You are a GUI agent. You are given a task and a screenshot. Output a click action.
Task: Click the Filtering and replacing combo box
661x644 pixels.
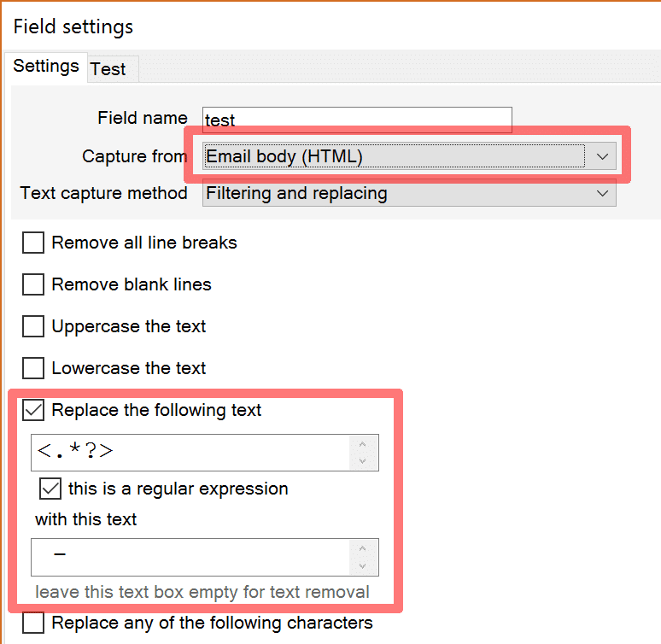409,193
